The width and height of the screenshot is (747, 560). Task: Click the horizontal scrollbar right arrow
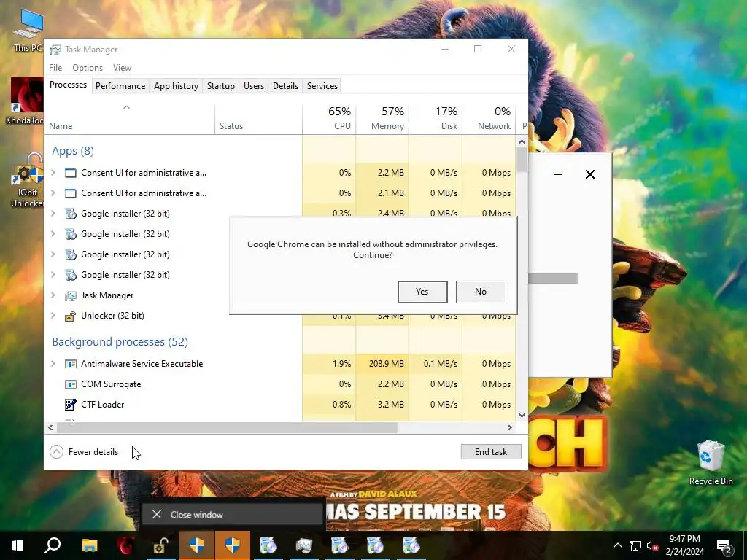[510, 427]
